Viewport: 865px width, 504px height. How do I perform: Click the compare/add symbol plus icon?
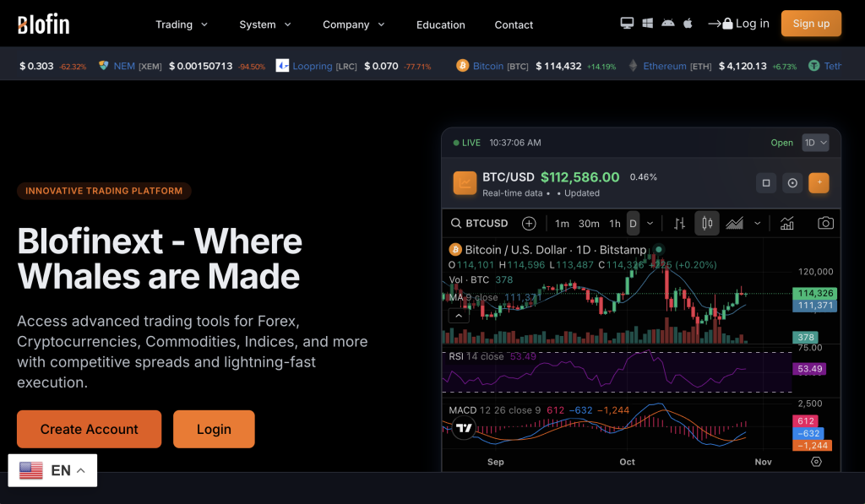[529, 223]
